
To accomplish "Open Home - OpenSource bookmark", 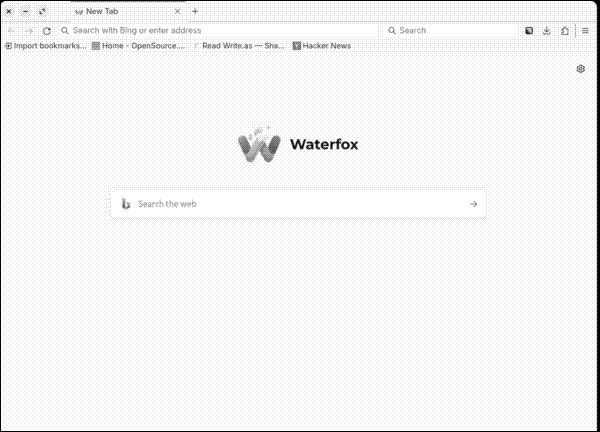I will 139,46.
